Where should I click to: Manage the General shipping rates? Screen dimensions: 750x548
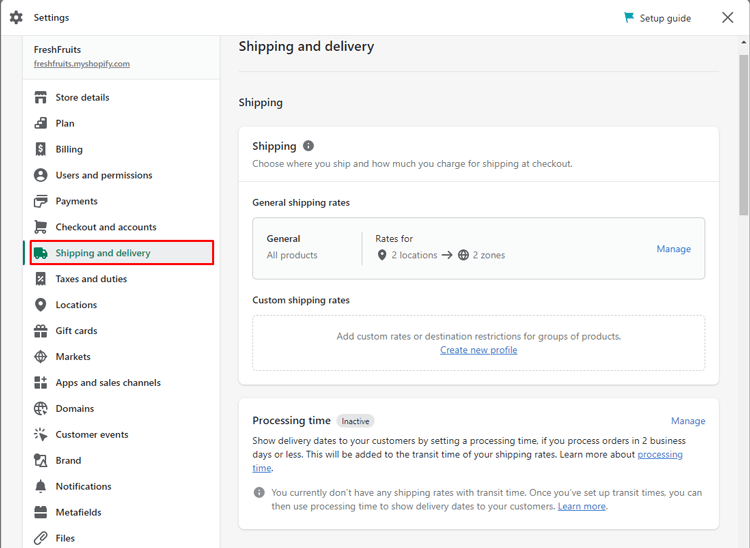click(x=673, y=249)
